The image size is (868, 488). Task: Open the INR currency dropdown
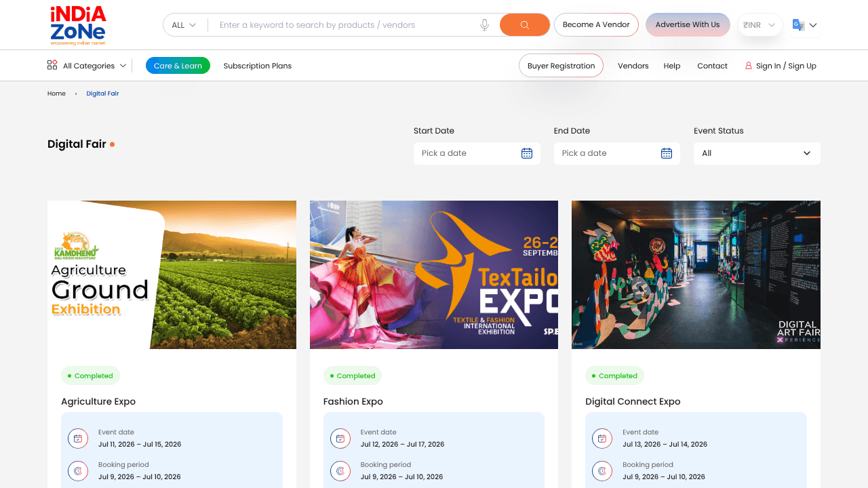coord(759,25)
